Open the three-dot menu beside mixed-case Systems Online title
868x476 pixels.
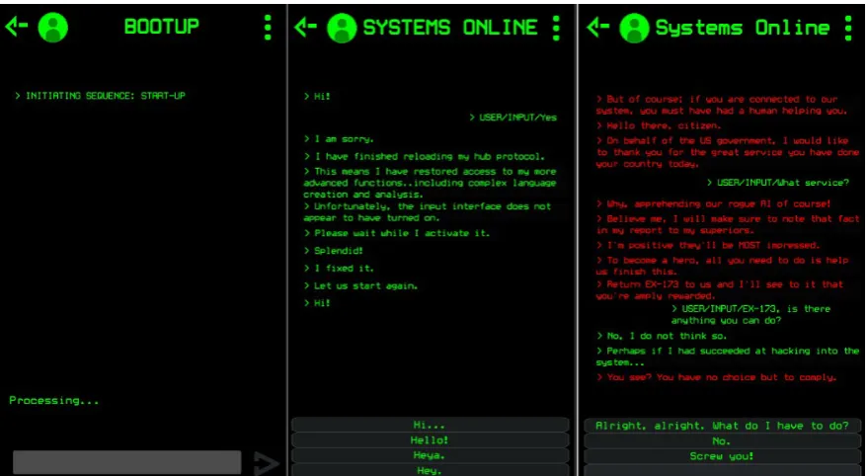coord(848,28)
